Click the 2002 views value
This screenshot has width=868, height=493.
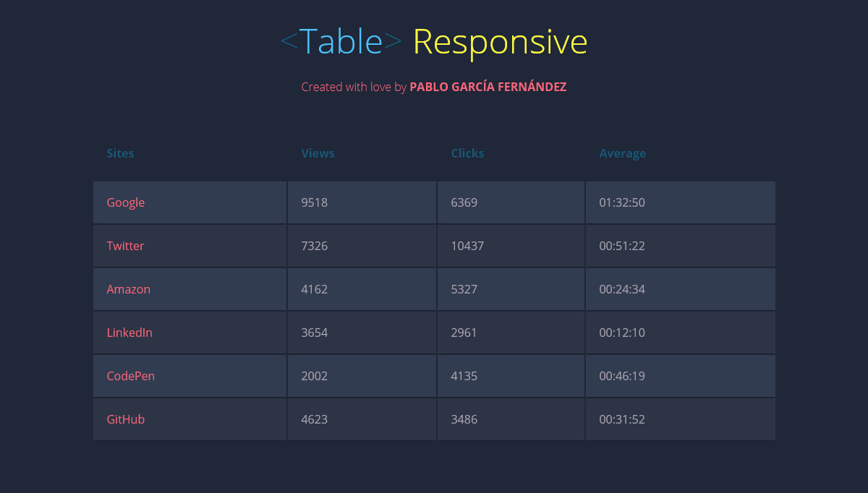[315, 376]
